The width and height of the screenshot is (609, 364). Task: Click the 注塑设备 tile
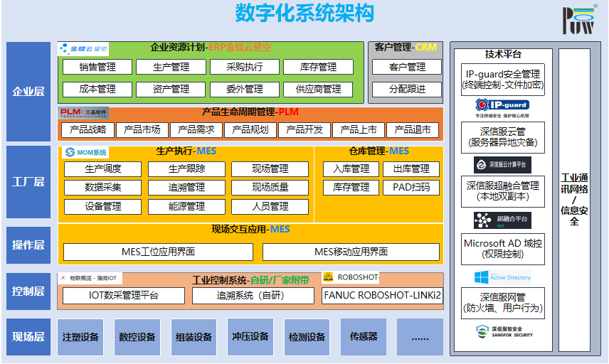tap(80, 337)
